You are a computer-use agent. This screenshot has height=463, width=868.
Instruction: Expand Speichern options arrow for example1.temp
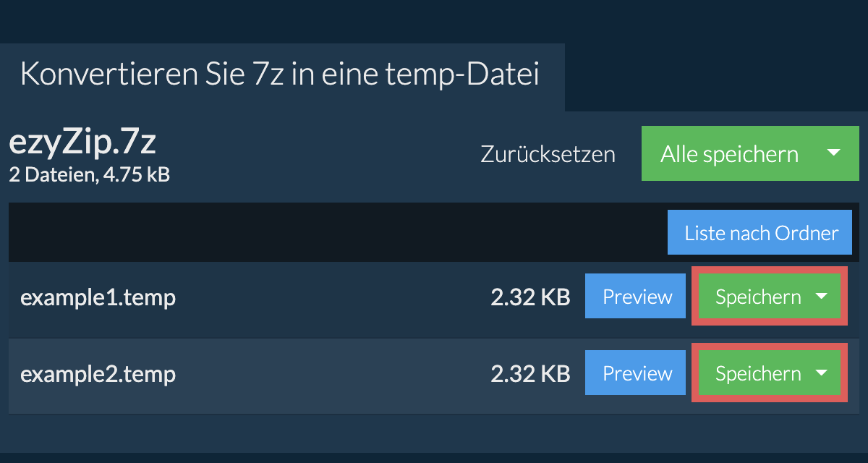(x=821, y=297)
